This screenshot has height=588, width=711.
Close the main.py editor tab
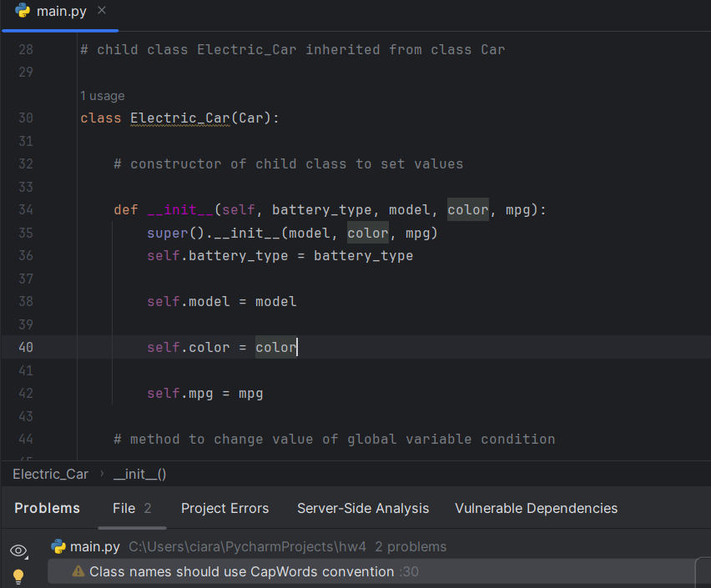102,11
